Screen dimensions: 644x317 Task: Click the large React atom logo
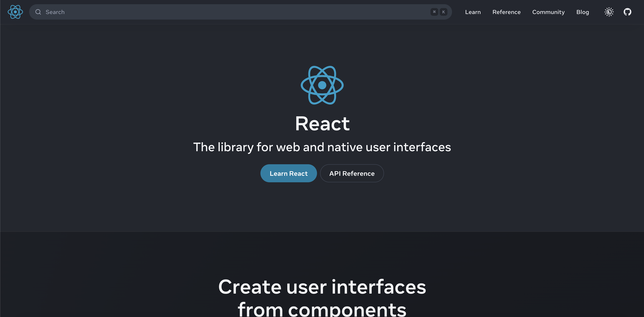pos(322,85)
